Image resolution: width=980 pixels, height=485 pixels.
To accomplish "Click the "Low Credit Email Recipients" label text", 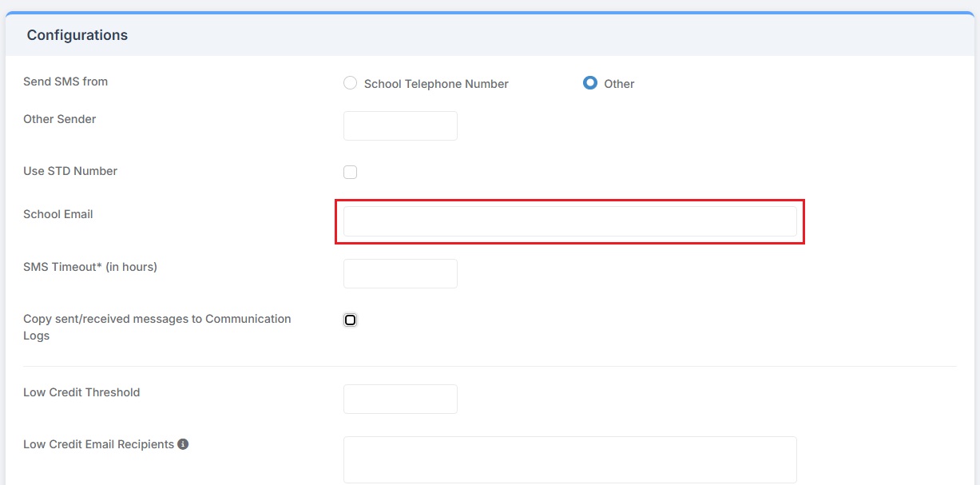I will click(x=98, y=444).
